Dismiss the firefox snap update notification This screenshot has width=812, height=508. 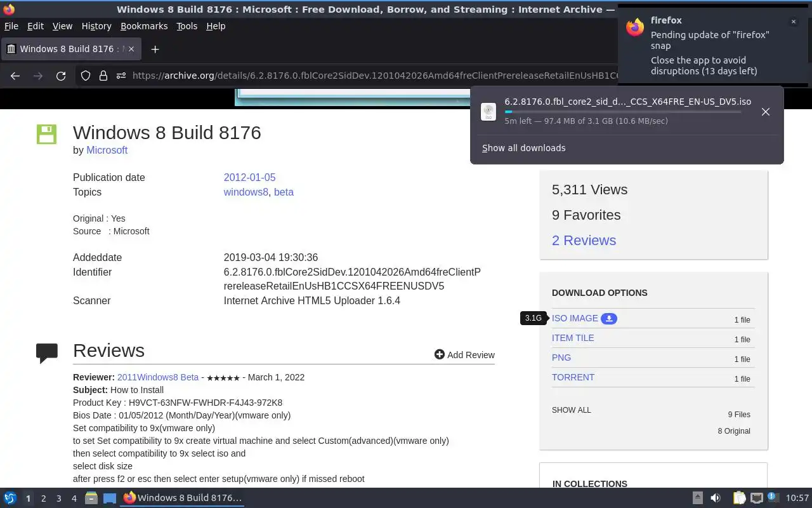click(793, 22)
